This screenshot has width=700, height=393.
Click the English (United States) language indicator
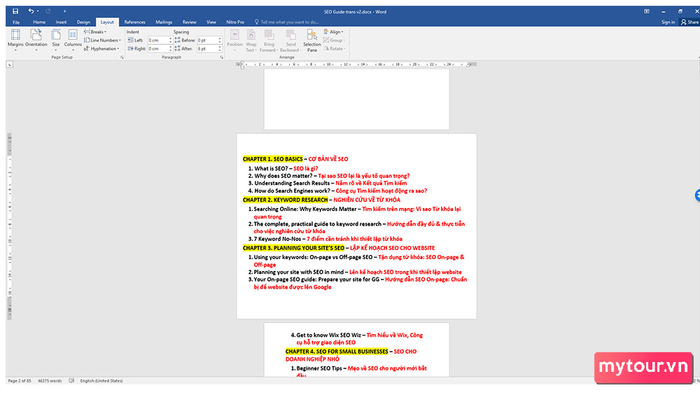click(x=101, y=381)
